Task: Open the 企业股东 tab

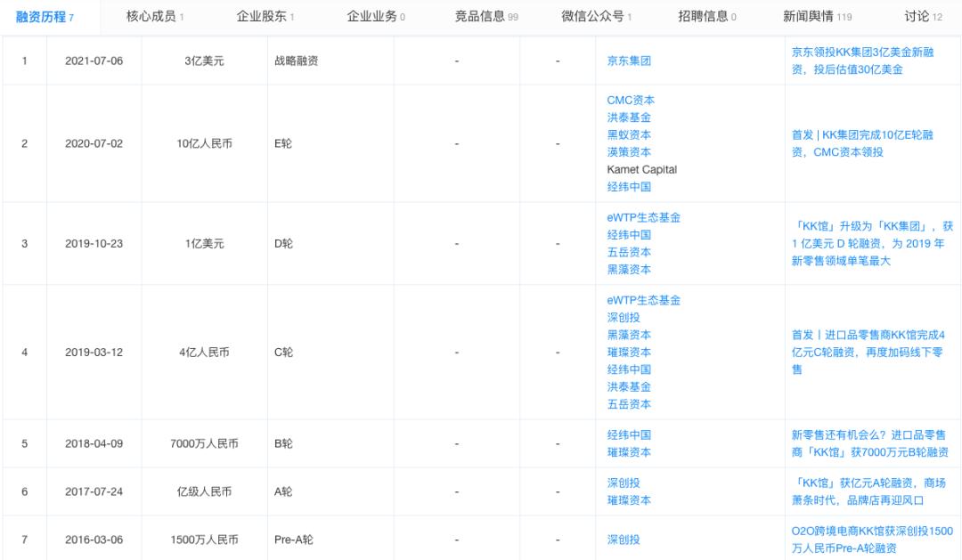Action: [265, 17]
